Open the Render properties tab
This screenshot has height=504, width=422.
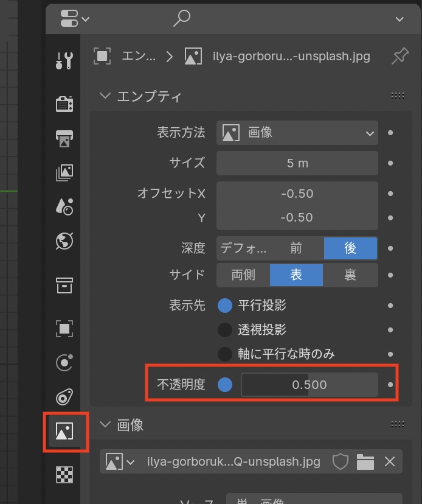pyautogui.click(x=64, y=103)
